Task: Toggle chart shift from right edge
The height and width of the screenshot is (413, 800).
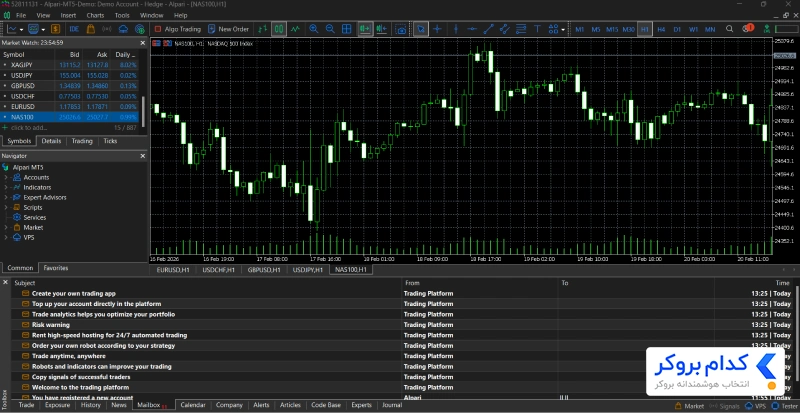Action: click(382, 29)
